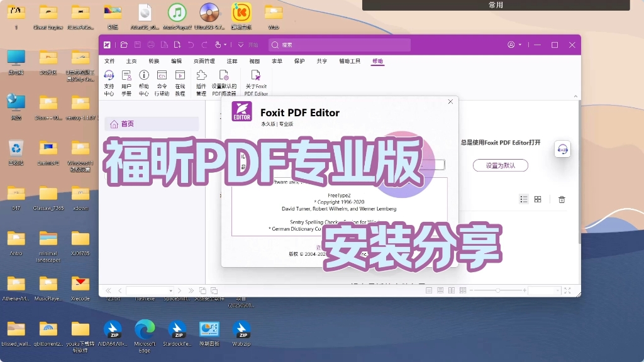Switch to the 注释 ribbon tab

pos(232,61)
